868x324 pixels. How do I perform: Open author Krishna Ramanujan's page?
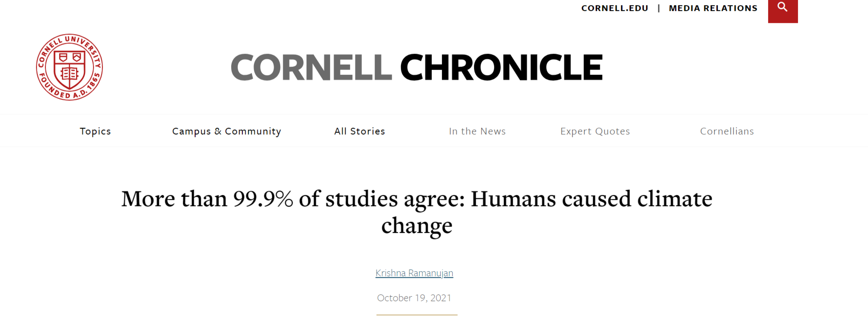[414, 273]
